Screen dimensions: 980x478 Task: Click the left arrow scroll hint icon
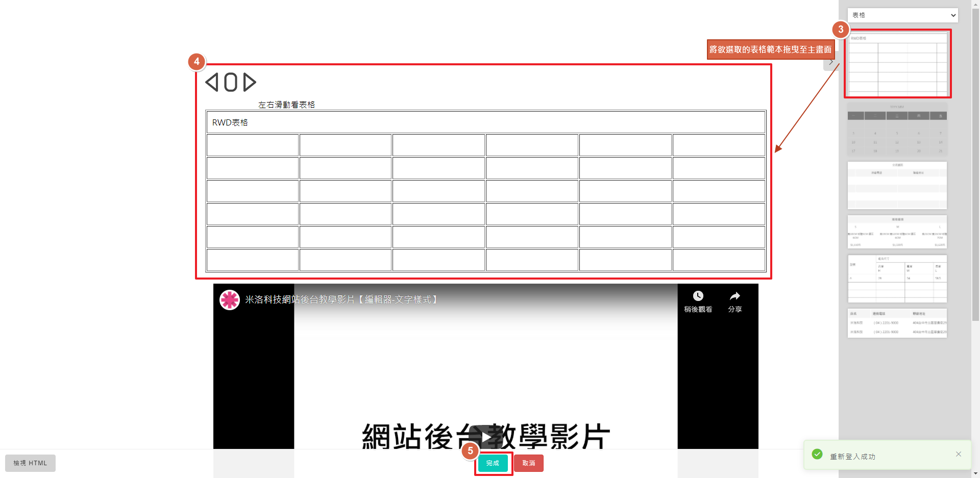(212, 82)
